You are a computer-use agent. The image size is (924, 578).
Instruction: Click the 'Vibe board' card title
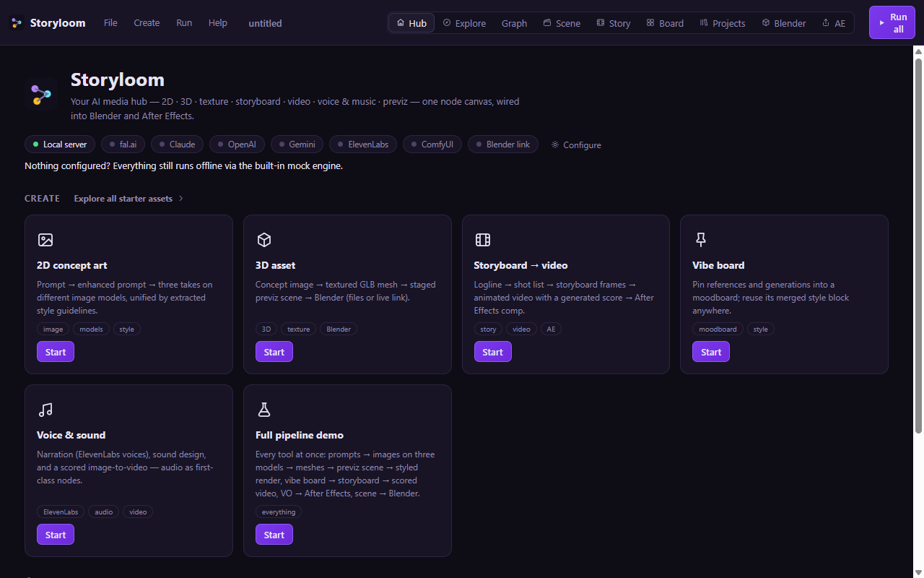point(718,265)
